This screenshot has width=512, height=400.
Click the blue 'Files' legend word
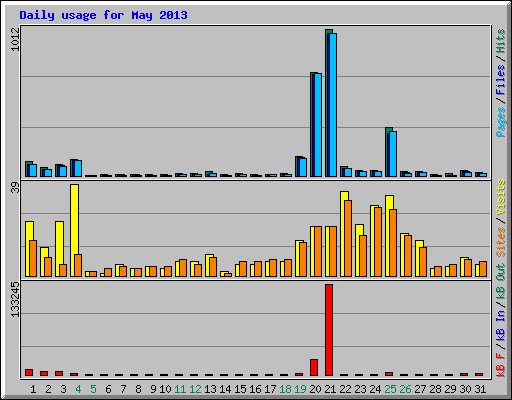[500, 80]
